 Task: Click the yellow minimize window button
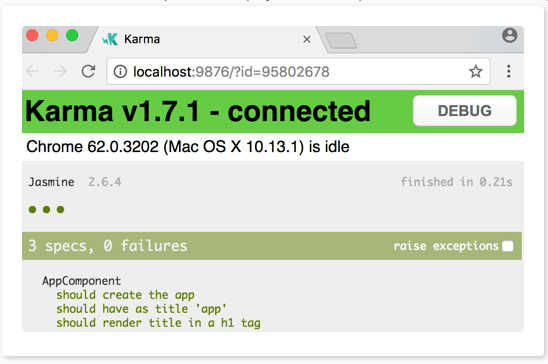point(52,35)
